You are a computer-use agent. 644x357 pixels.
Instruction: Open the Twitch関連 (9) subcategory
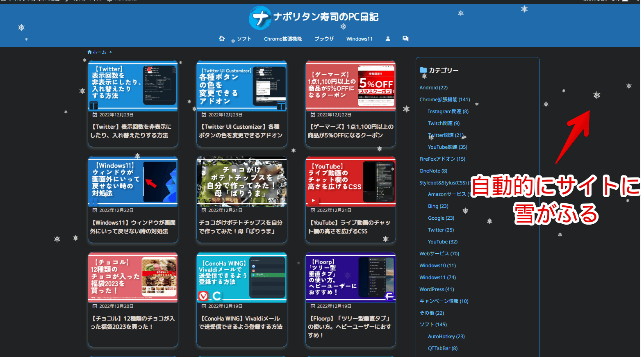444,123
